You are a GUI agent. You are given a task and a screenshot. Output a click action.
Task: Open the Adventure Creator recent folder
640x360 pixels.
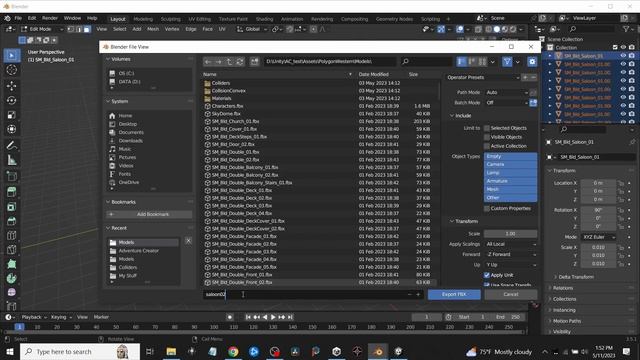139,251
